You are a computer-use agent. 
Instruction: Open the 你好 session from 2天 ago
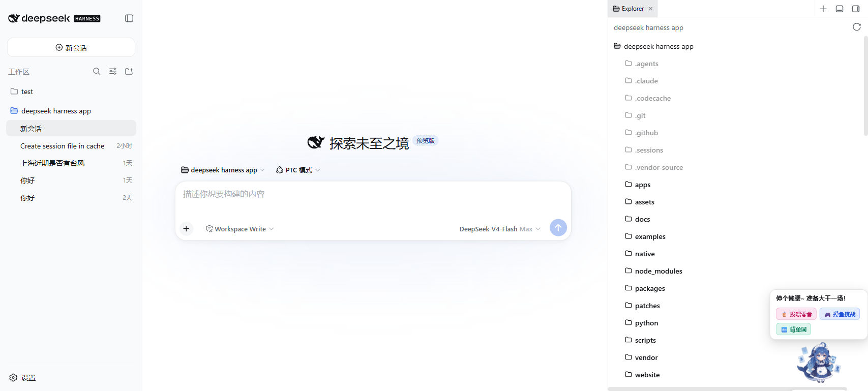click(x=71, y=198)
